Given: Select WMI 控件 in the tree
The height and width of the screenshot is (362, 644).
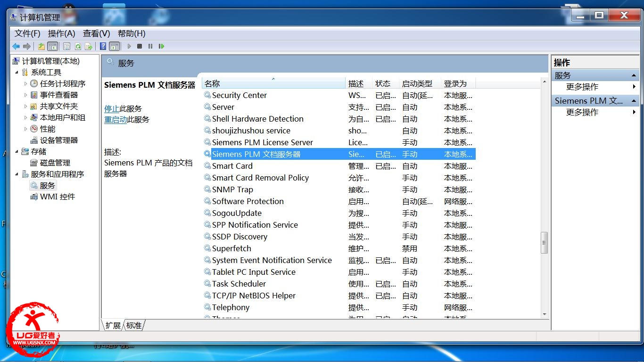Looking at the screenshot, I should click(57, 197).
